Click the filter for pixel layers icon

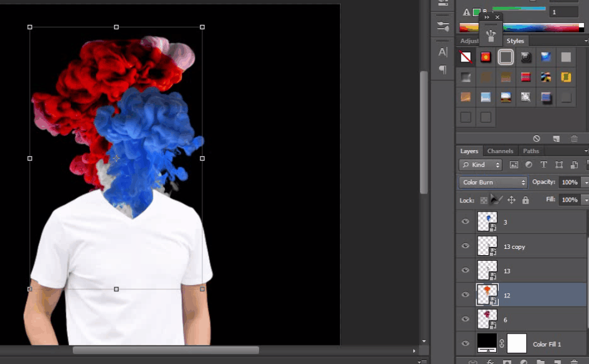514,165
